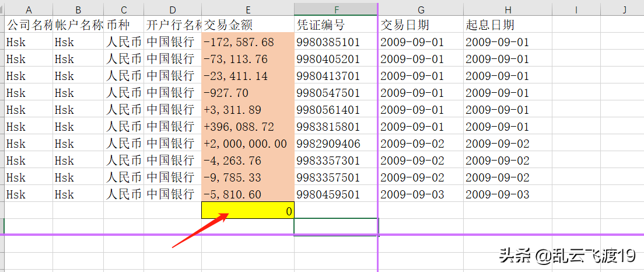
Task: Select voucher number 9980413701
Action: [x=337, y=76]
